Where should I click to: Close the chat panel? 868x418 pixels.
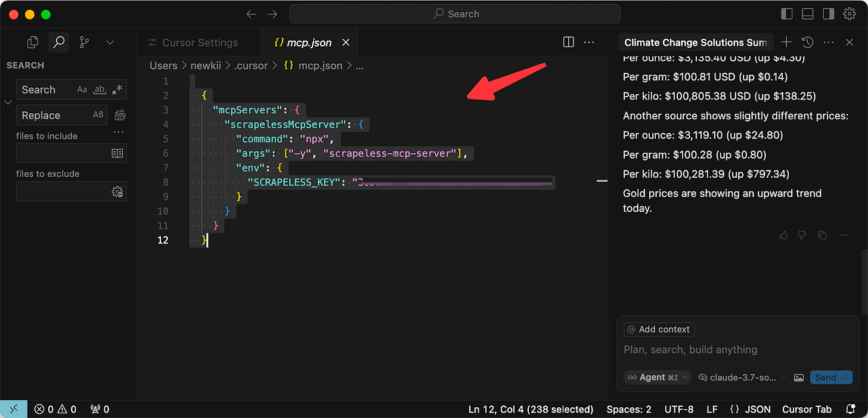(x=850, y=42)
